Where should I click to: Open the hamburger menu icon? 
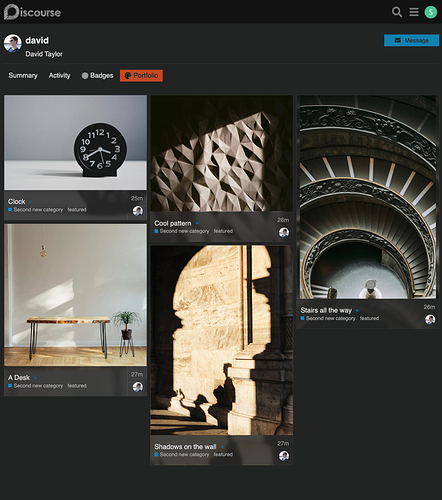point(414,12)
